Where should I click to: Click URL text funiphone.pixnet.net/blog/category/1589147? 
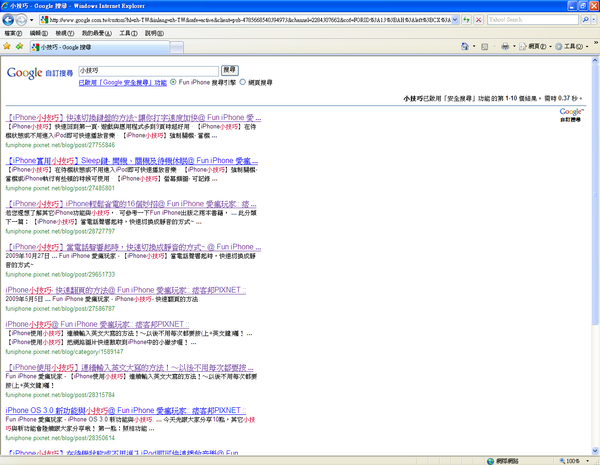64,352
